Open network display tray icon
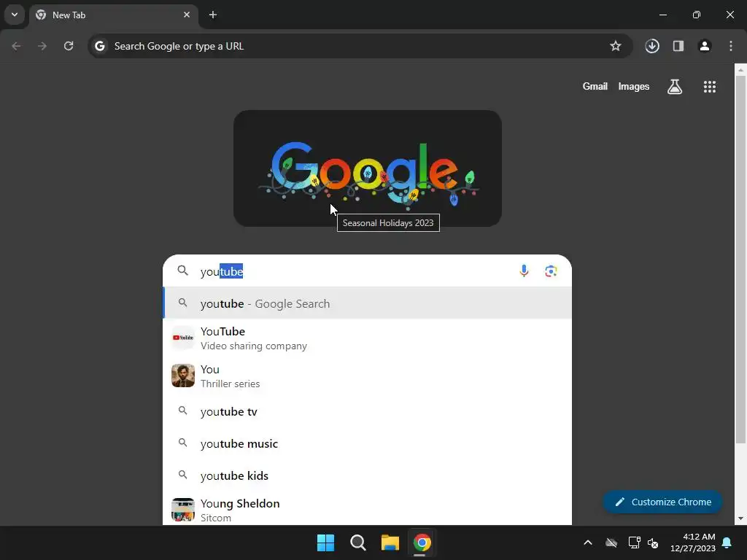Viewport: 747px width, 560px height. point(634,542)
